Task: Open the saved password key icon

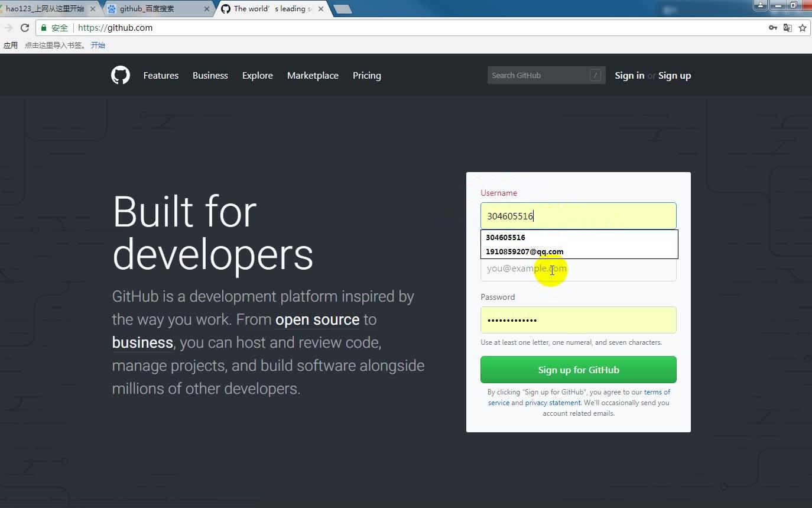Action: click(772, 28)
